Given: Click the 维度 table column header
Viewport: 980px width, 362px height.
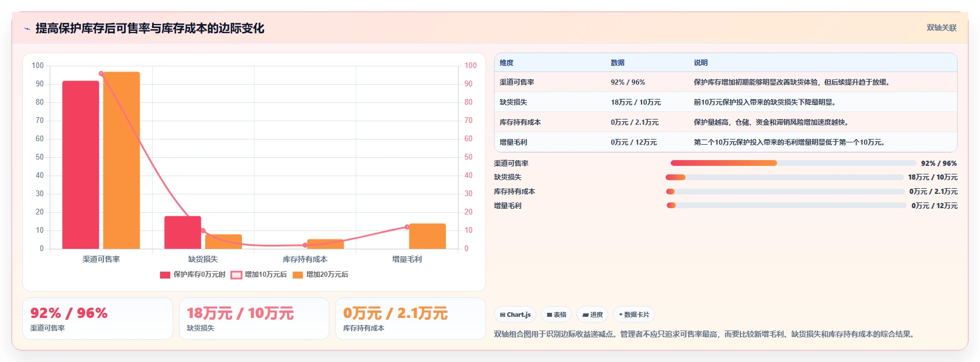Looking at the screenshot, I should 507,63.
